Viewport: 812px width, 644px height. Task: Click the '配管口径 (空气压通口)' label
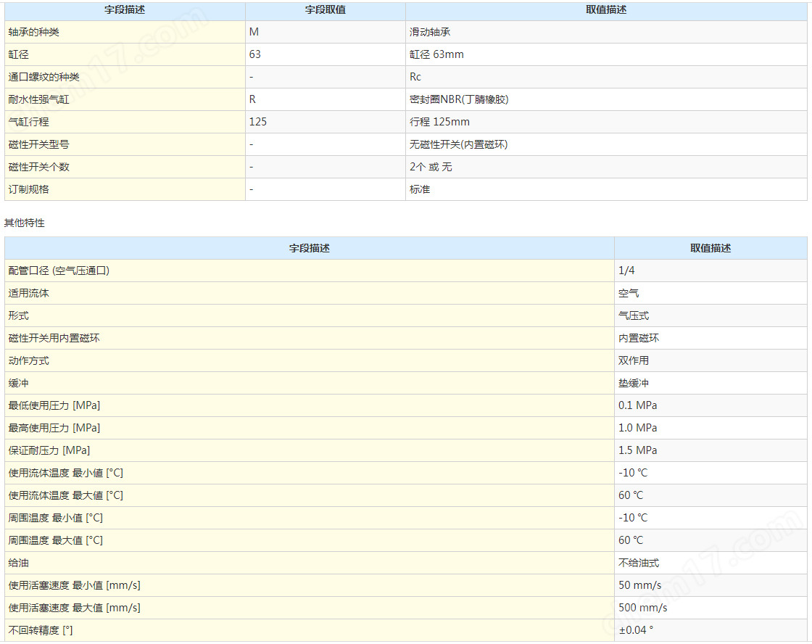[309, 271]
